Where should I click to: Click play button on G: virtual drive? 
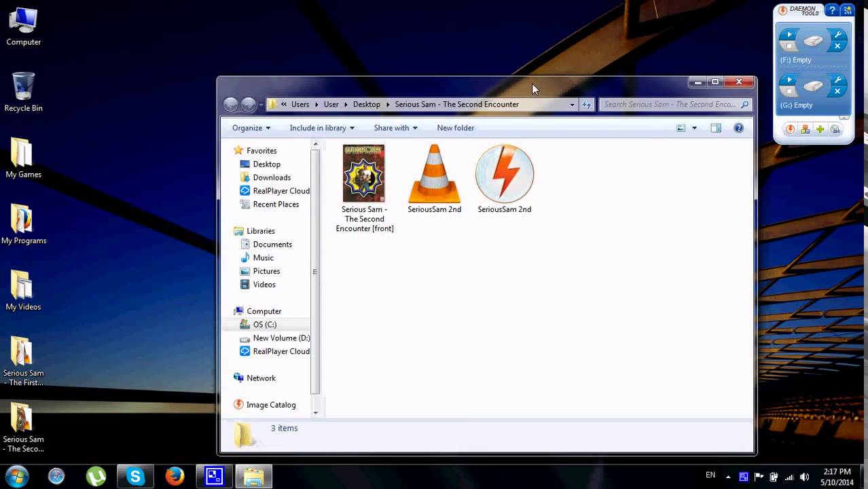pos(789,80)
